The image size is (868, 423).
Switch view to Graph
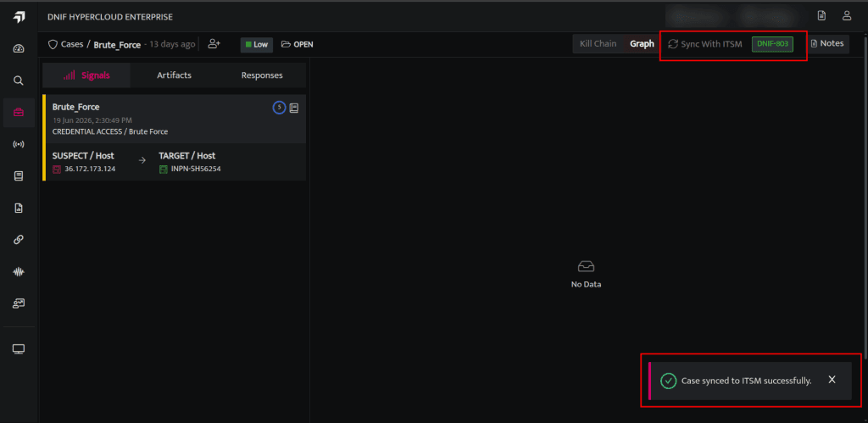click(x=642, y=44)
